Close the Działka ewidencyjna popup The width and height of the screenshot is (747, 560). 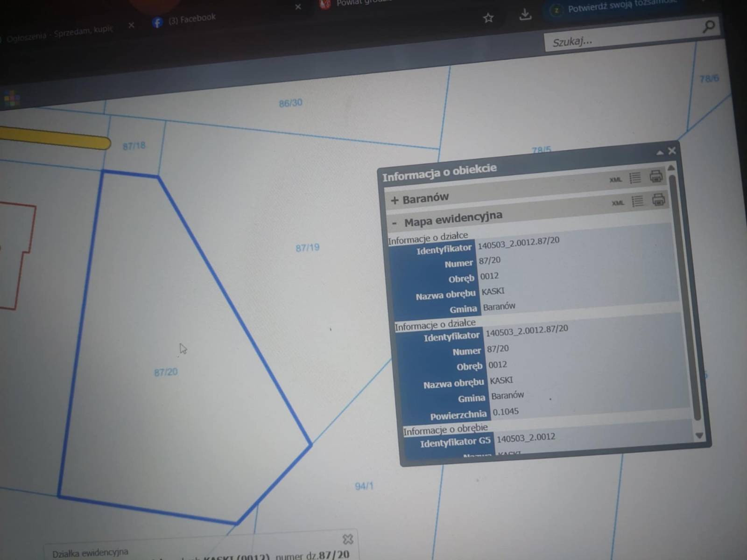(x=348, y=539)
